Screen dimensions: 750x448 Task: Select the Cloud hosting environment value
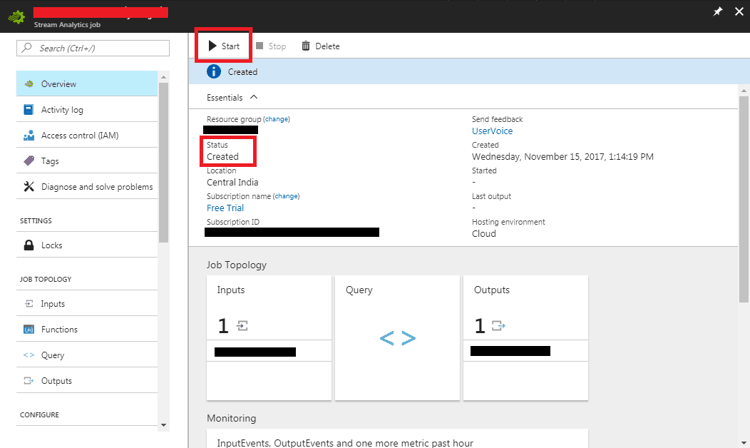coord(484,234)
